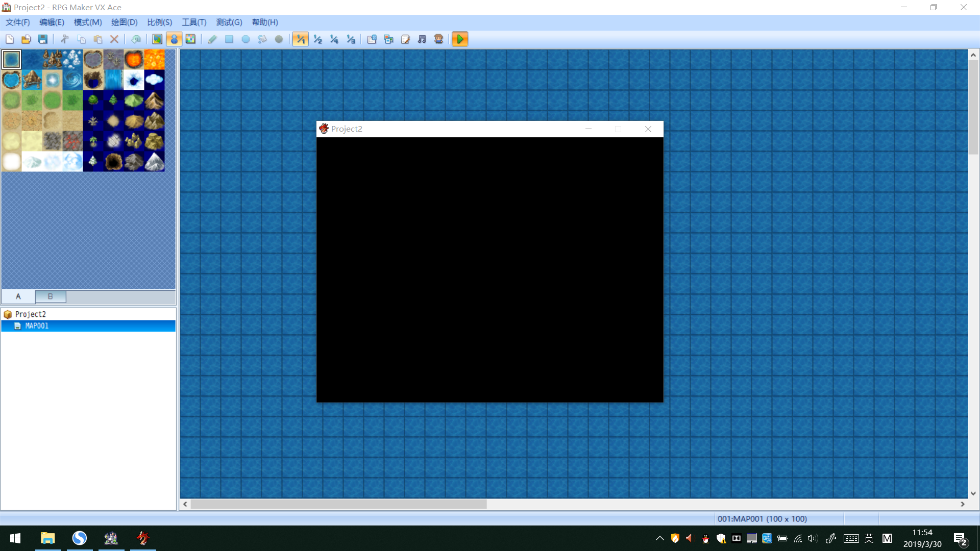Select the Ellipse drawing tool
The width and height of the screenshot is (980, 551).
246,39
